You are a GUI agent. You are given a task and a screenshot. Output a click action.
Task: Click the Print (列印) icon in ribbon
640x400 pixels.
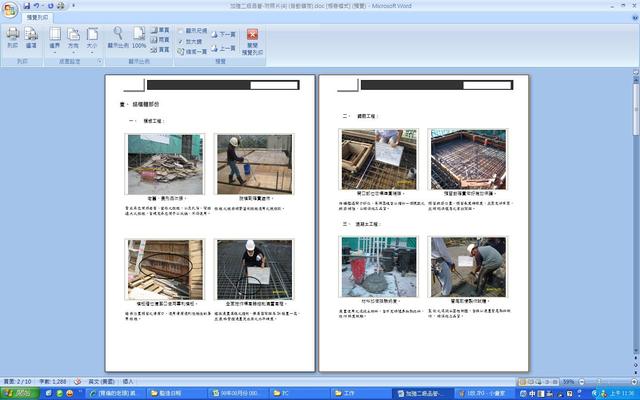[12, 37]
